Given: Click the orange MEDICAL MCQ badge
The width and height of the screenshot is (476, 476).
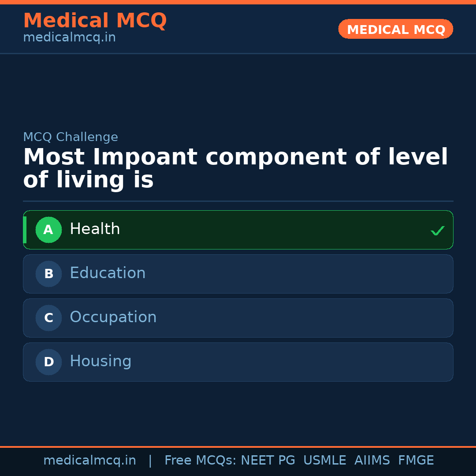Looking at the screenshot, I should (395, 29).
